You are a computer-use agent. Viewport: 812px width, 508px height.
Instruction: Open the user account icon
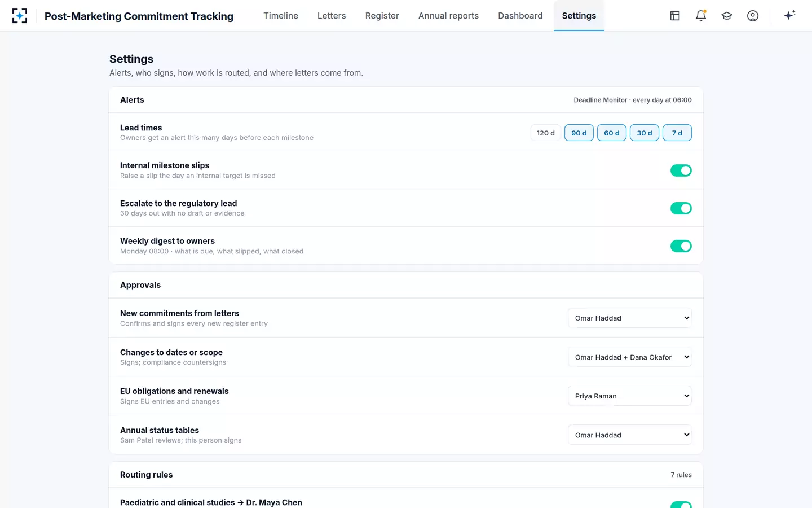pos(753,16)
